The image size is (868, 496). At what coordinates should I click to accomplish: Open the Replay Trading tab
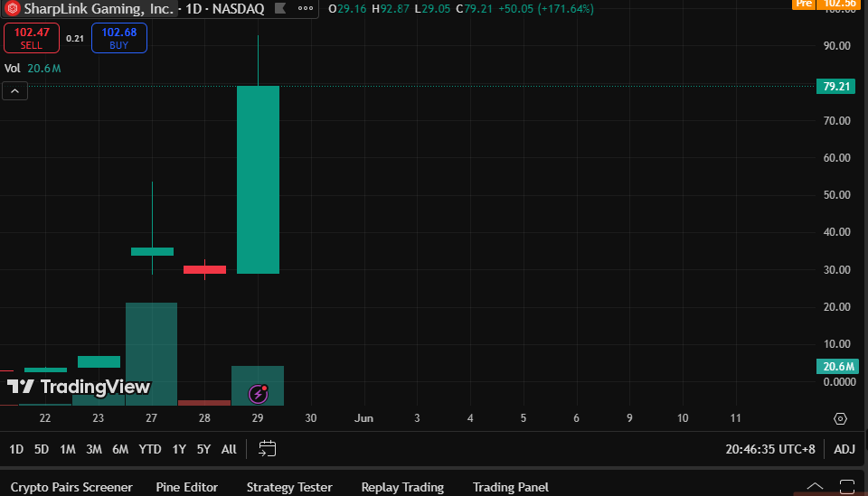coord(402,487)
